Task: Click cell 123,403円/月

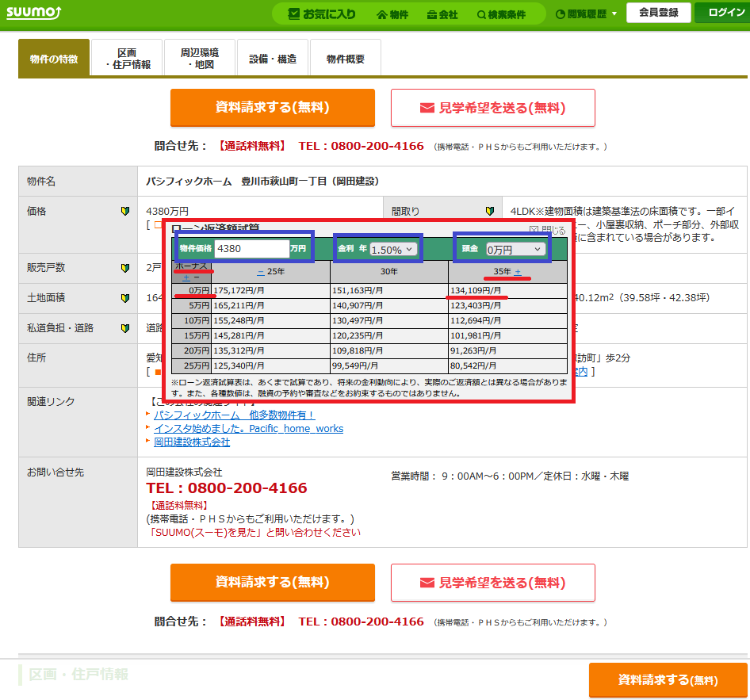Action: tap(507, 305)
